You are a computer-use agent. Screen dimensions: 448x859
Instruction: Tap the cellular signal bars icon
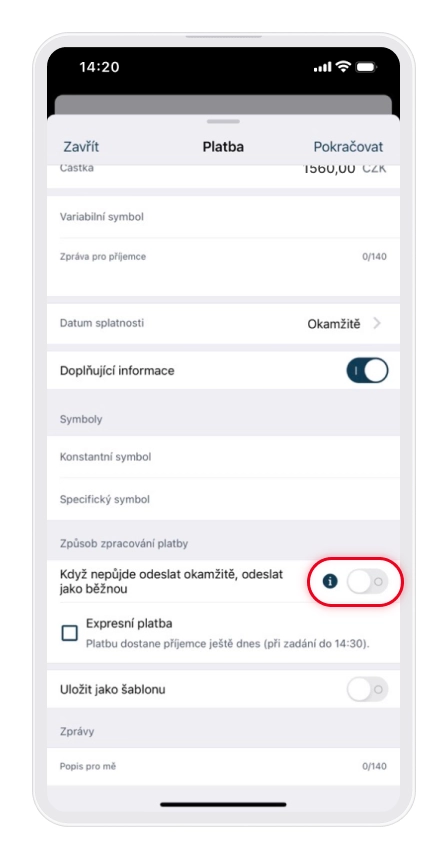(323, 67)
